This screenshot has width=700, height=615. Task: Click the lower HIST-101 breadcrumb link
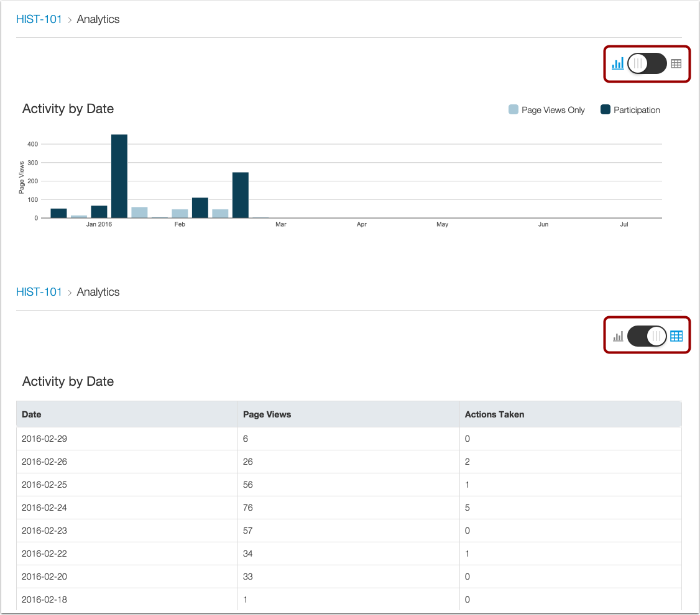pos(39,292)
